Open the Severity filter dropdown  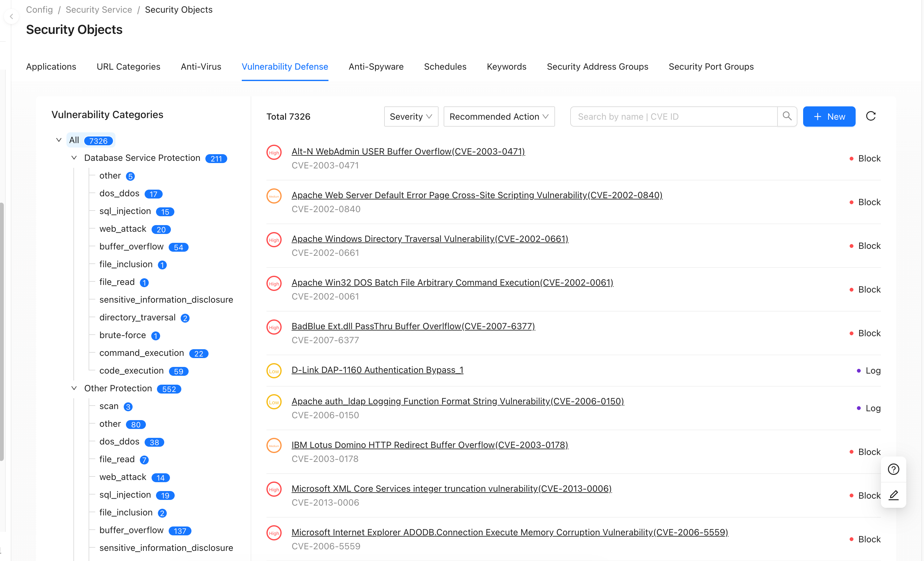coord(411,116)
